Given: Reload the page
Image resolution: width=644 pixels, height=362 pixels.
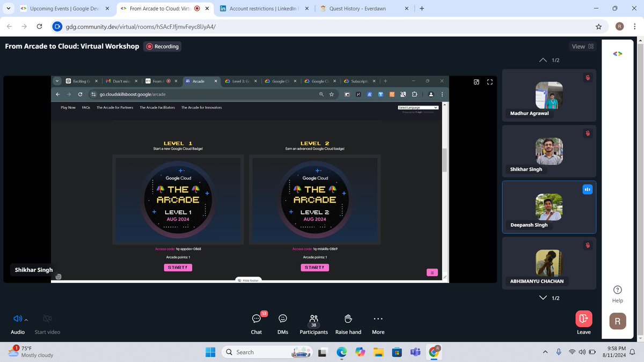Looking at the screenshot, I should 39,26.
